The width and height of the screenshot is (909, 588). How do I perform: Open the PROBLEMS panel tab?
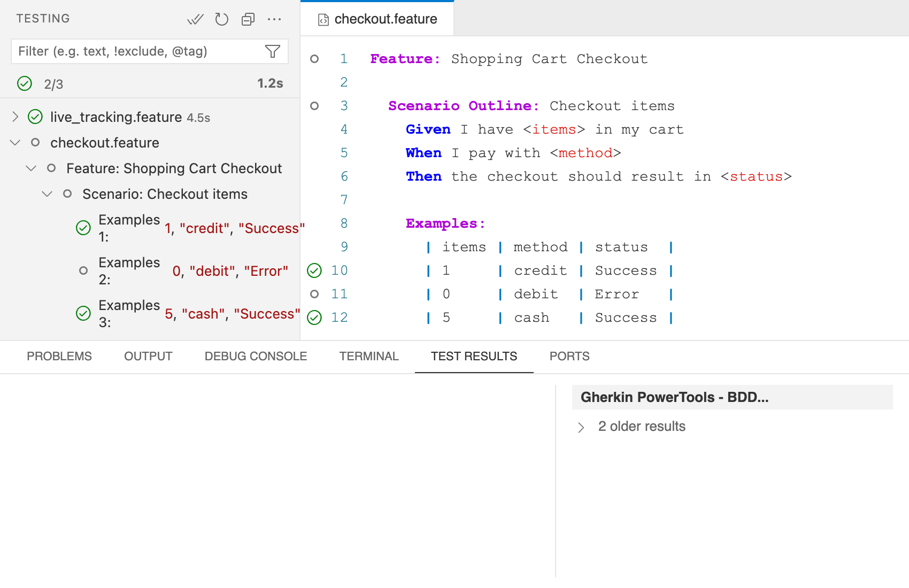[59, 357]
